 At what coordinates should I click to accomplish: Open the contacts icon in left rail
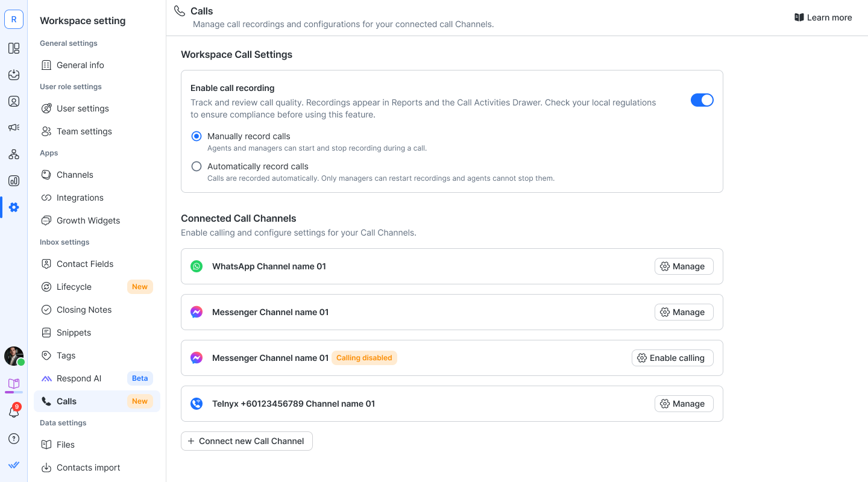(14, 101)
